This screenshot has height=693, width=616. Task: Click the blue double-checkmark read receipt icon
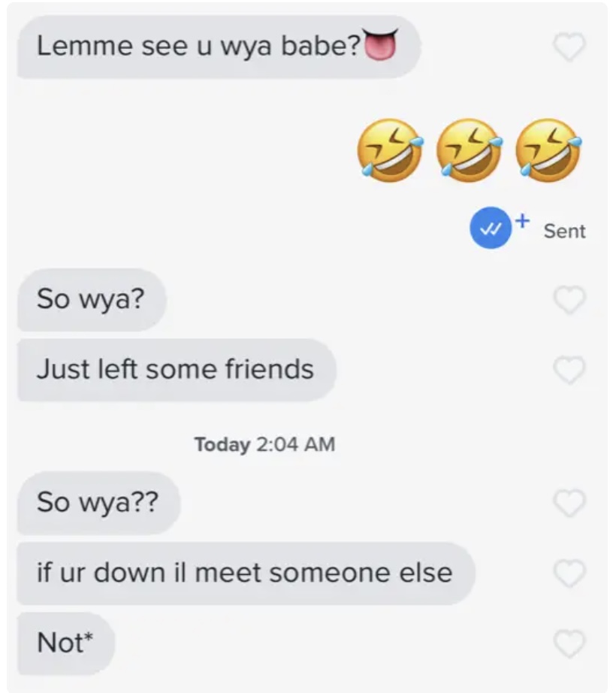[491, 228]
